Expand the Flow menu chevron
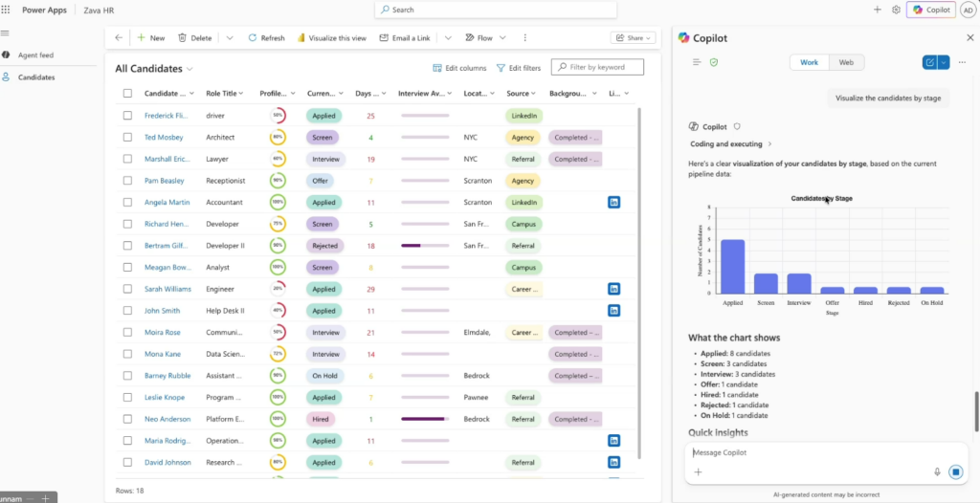 (501, 38)
